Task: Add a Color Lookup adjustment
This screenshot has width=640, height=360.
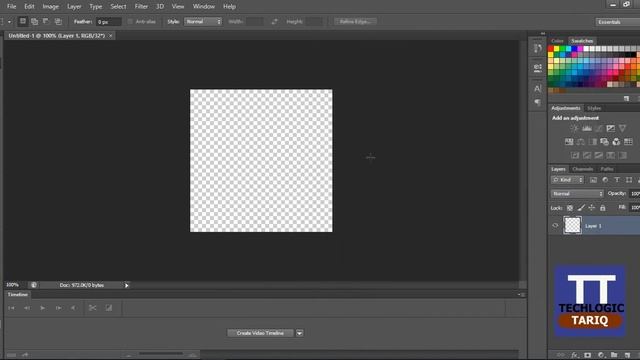Action: [x=629, y=142]
